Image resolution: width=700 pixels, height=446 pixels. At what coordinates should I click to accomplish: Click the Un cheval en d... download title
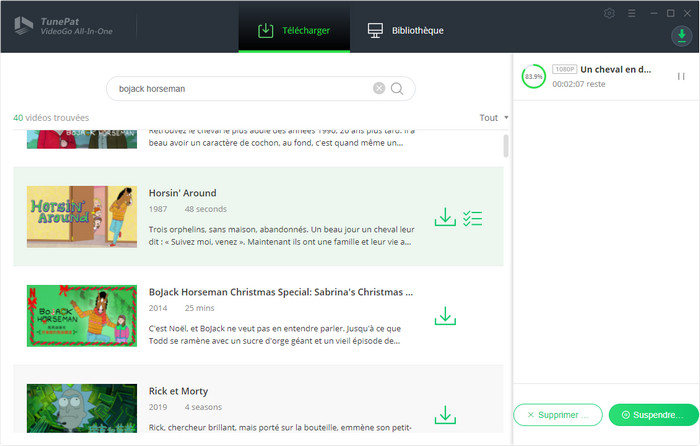(x=616, y=70)
